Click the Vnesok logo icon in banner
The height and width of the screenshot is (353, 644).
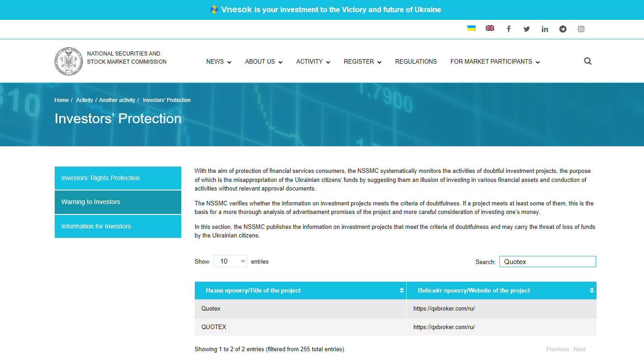click(x=214, y=9)
